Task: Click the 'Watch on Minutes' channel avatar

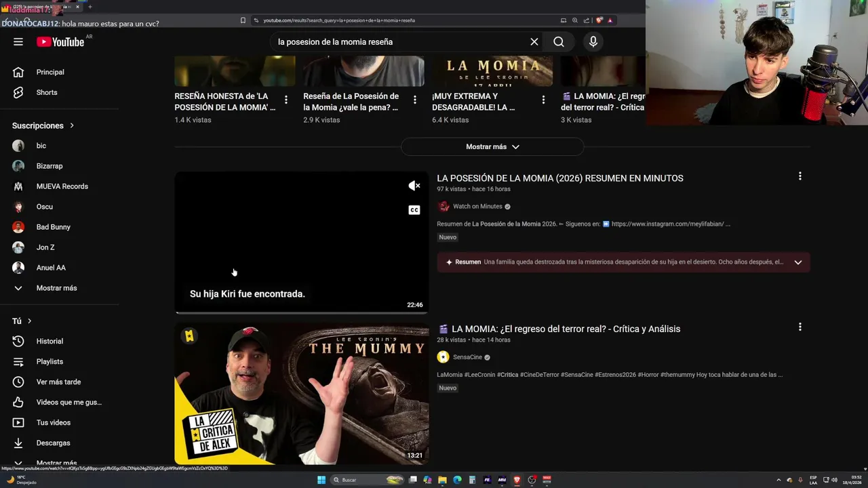Action: 443,207
